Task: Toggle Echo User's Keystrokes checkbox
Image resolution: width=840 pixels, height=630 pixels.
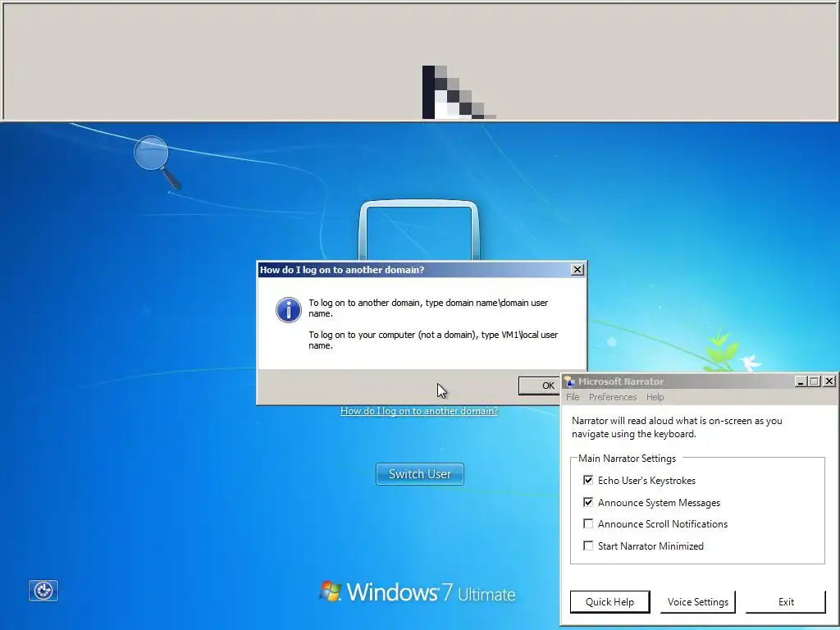Action: [x=588, y=480]
